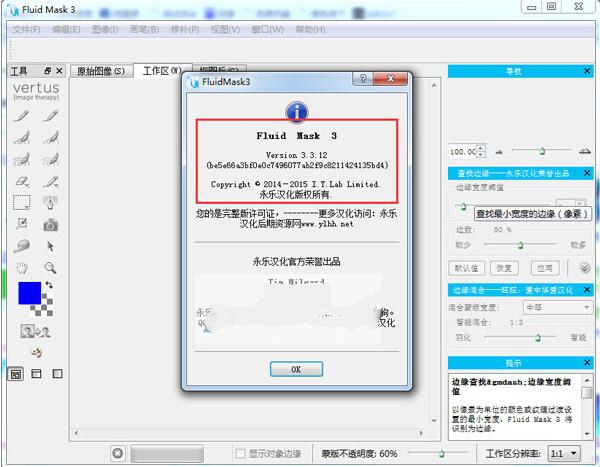
Task: Select the Keep Local brush tool
Action: (x=22, y=137)
